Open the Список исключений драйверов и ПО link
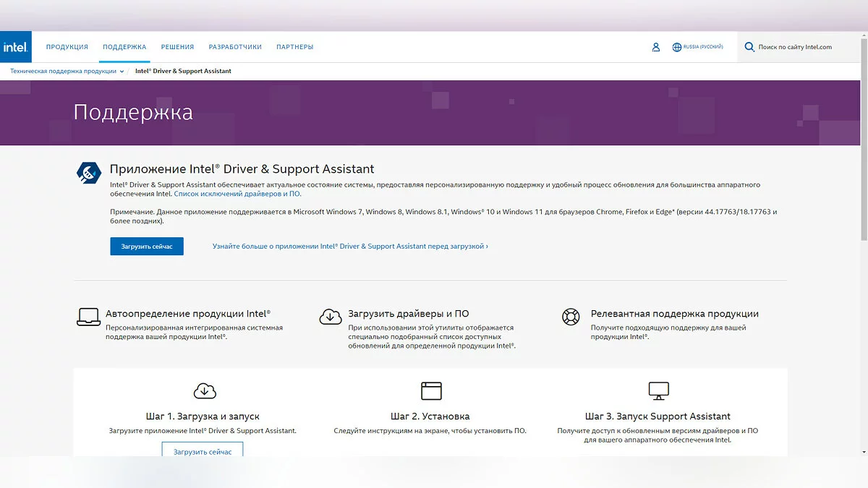 (x=237, y=194)
